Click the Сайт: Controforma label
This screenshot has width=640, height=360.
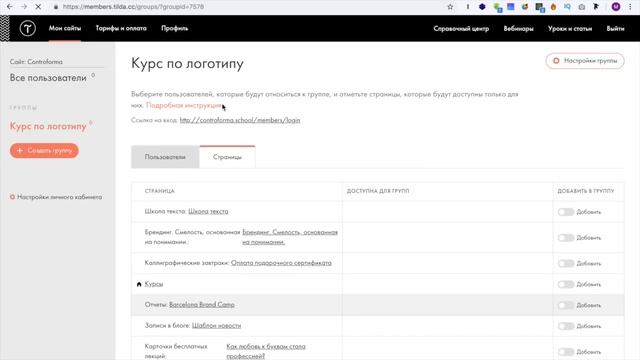(36, 62)
